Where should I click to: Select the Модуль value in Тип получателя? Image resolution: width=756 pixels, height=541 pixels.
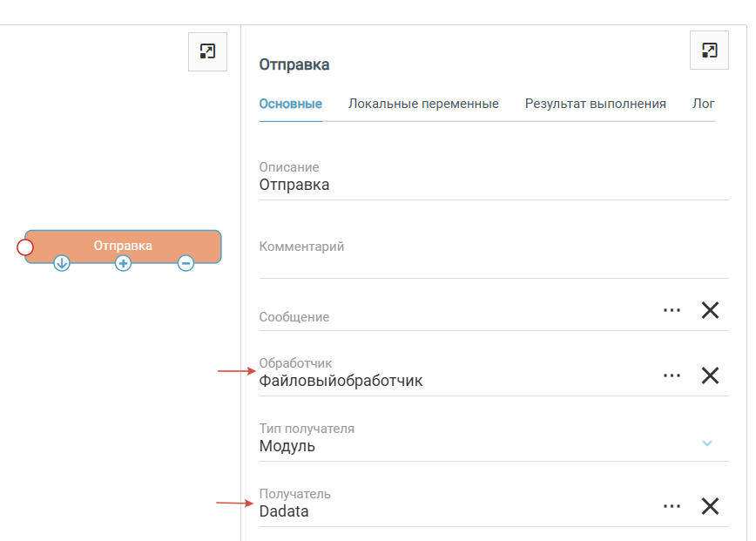(287, 447)
